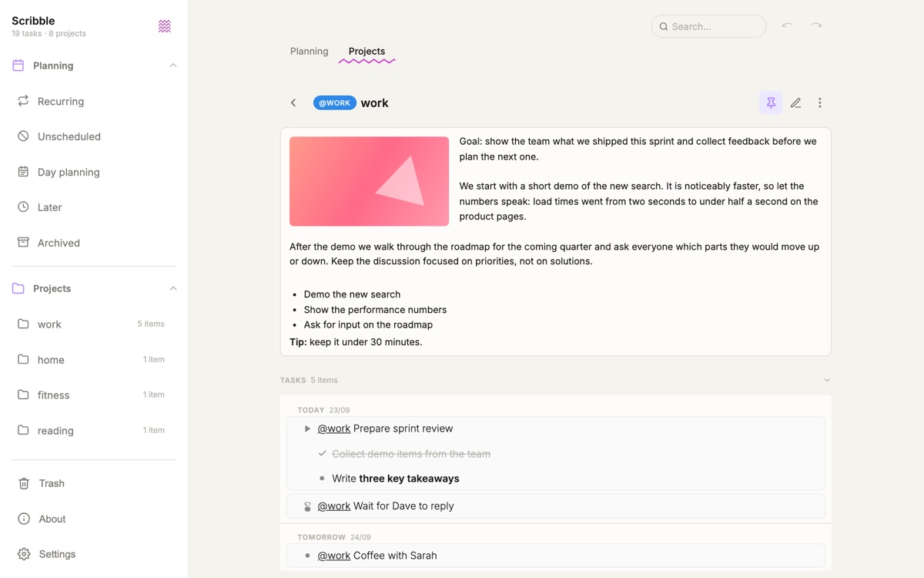Click the home project folder icon
The height and width of the screenshot is (578, 924).
(23, 359)
